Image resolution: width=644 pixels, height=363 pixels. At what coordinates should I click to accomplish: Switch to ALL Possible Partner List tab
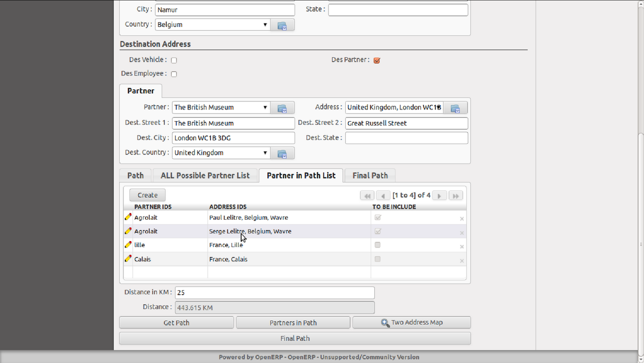(205, 175)
